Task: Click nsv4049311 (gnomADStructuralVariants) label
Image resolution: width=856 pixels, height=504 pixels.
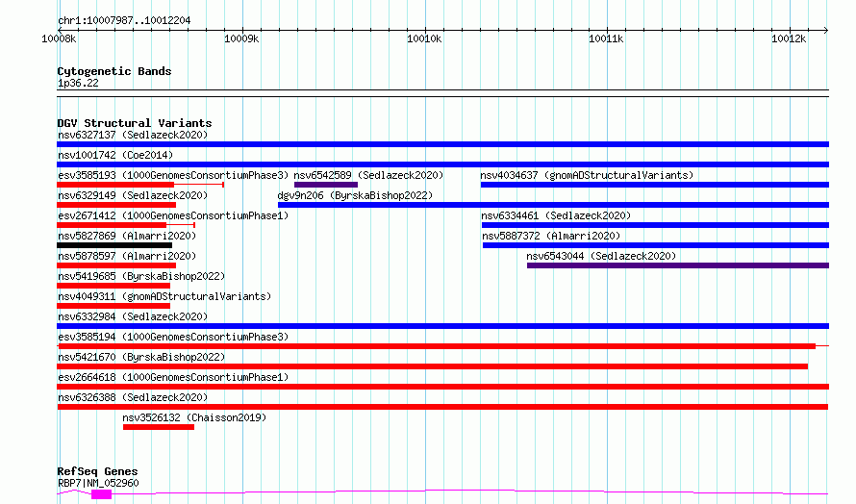Action: click(x=164, y=296)
